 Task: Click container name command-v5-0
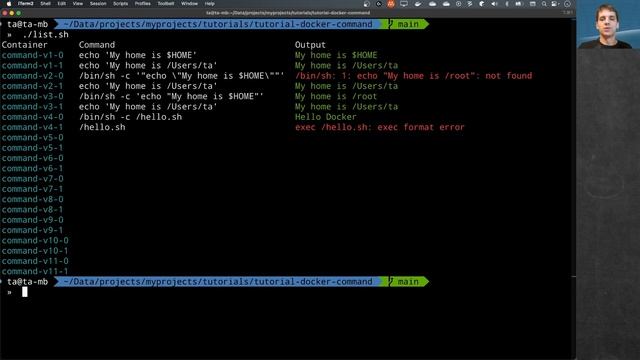pyautogui.click(x=32, y=138)
